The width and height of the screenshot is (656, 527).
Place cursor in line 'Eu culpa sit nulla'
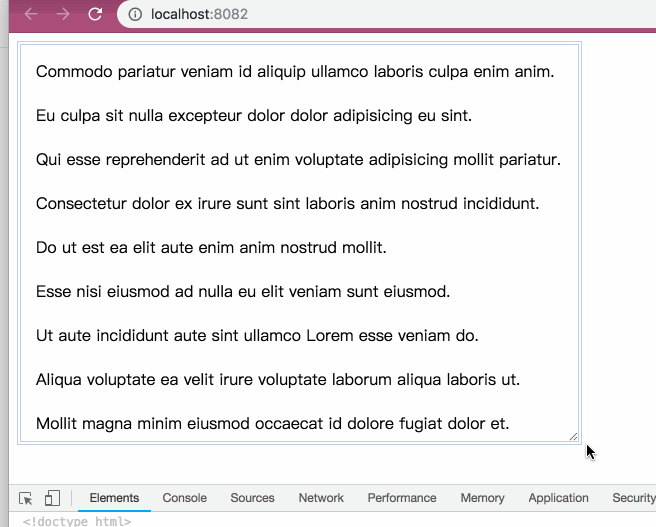254,115
